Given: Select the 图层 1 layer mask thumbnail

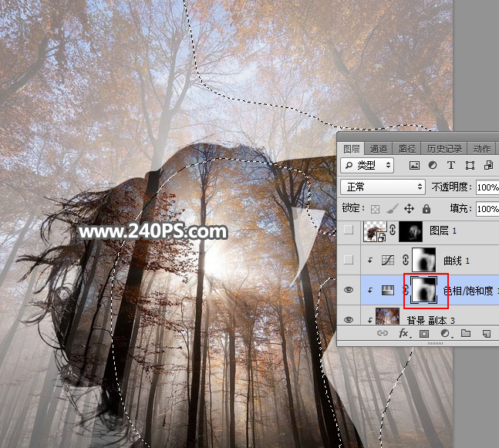Looking at the screenshot, I should pyautogui.click(x=411, y=231).
